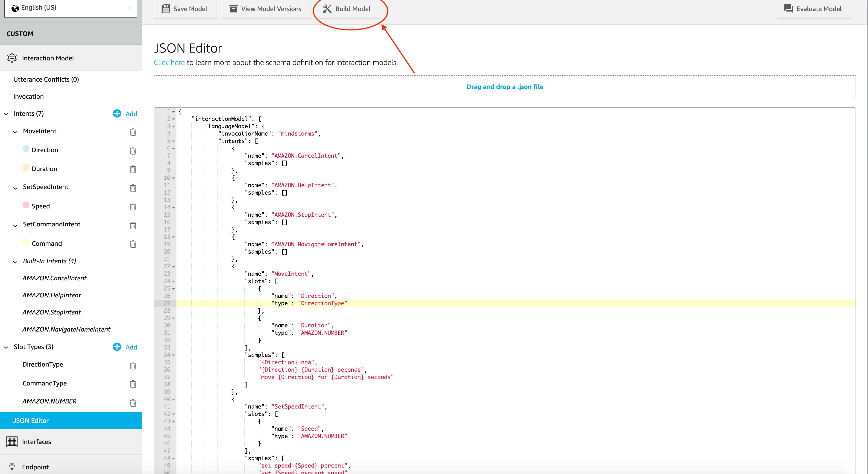Click the globe icon in language selector
This screenshot has height=474, width=868.
click(x=15, y=8)
